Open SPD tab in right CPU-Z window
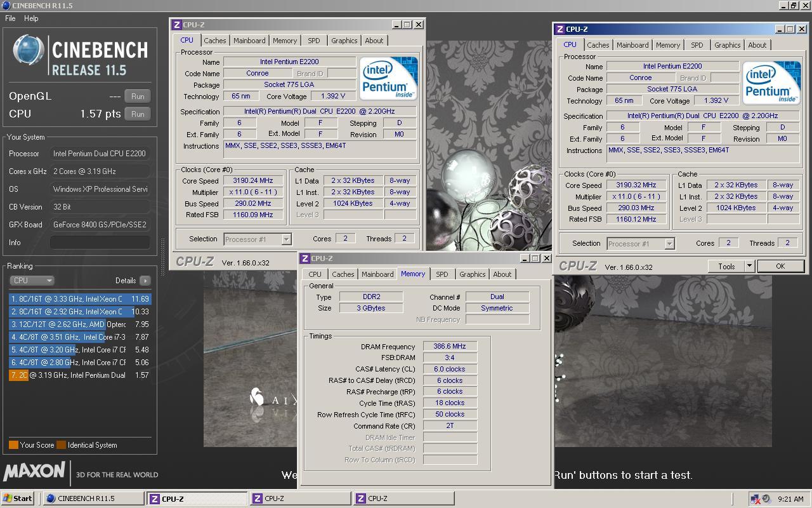 [697, 45]
